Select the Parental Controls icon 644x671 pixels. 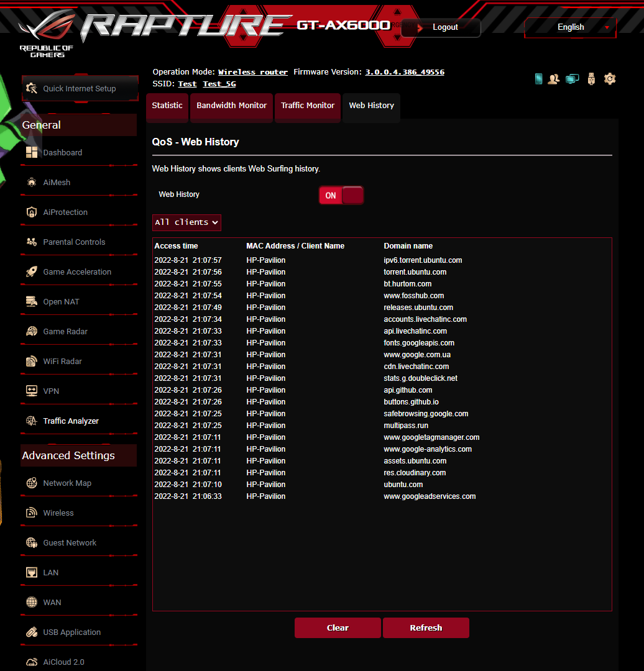click(x=32, y=242)
